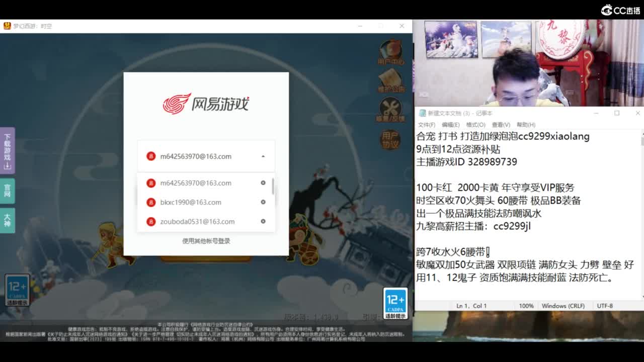Remove saved account zouboda0531@163.com
Viewport: 644px width, 362px height.
click(263, 221)
